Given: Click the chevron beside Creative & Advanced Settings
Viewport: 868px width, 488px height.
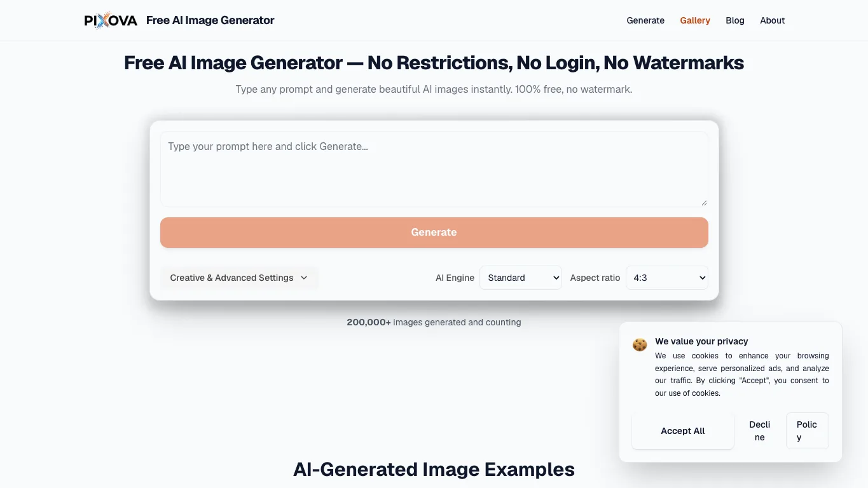Looking at the screenshot, I should tap(304, 278).
